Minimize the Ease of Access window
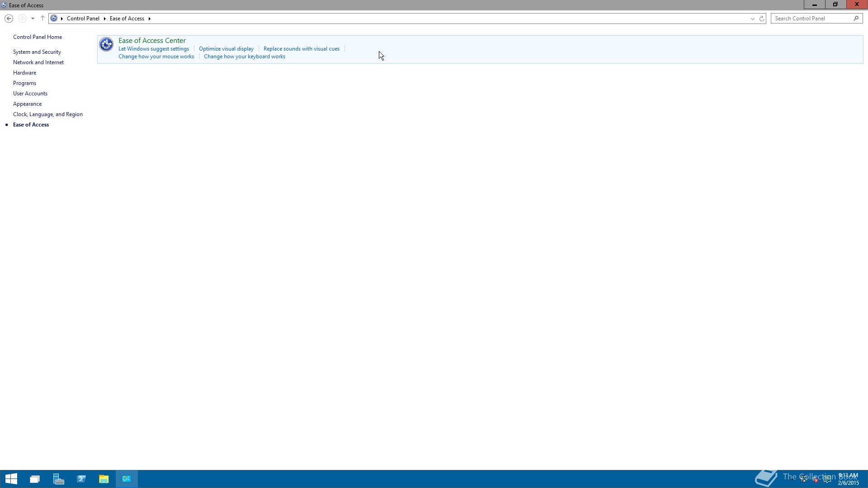 pos(814,5)
